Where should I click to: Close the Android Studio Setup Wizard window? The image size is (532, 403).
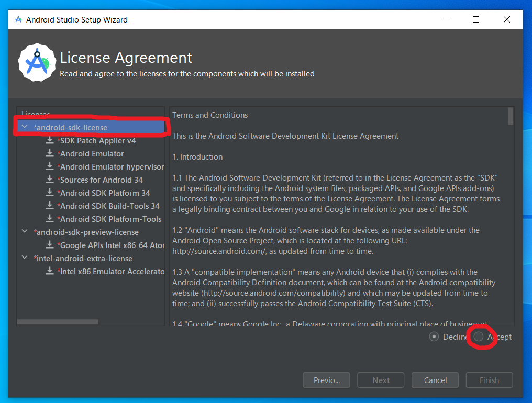[x=506, y=19]
